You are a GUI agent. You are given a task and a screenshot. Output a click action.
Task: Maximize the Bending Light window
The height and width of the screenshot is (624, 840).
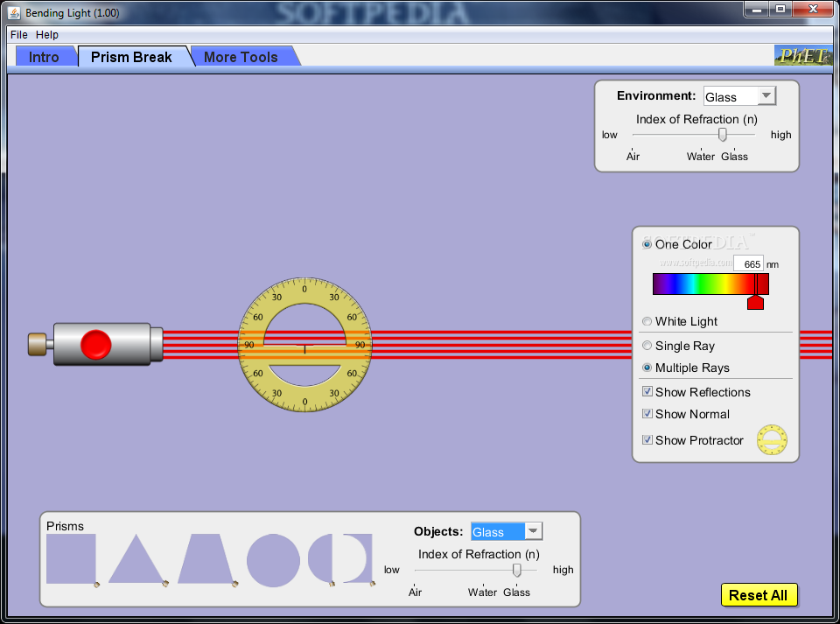780,9
